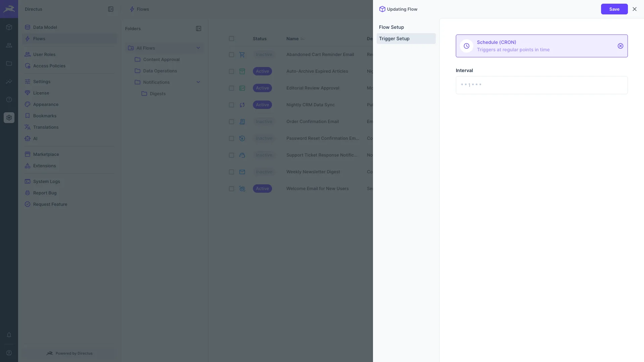Viewport: 644px width, 362px height.
Task: Click the Directus rabbit logo
Action: click(9, 9)
